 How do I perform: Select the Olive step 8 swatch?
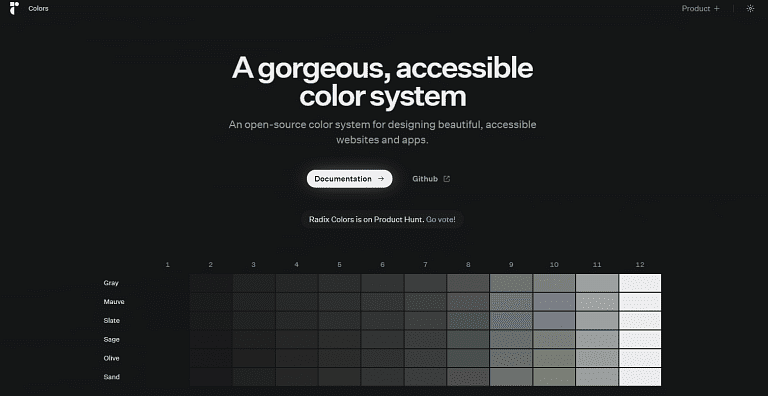468,358
